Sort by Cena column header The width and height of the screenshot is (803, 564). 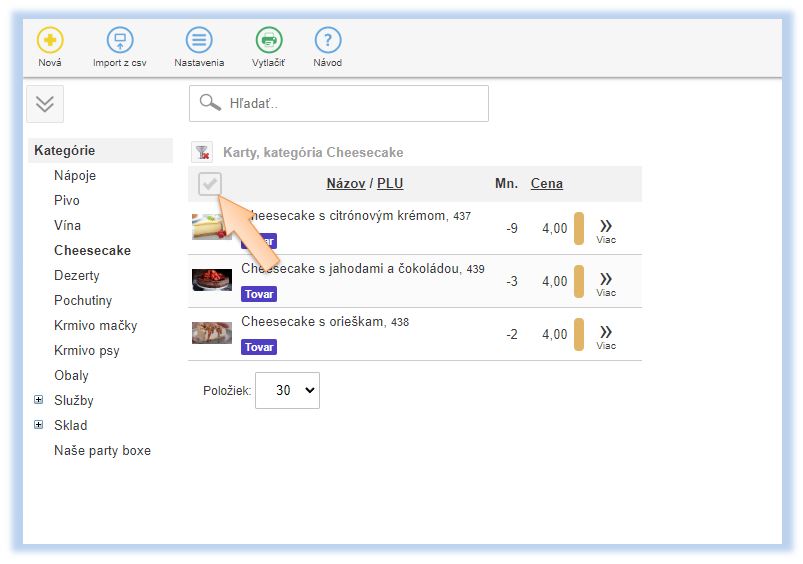pos(546,184)
